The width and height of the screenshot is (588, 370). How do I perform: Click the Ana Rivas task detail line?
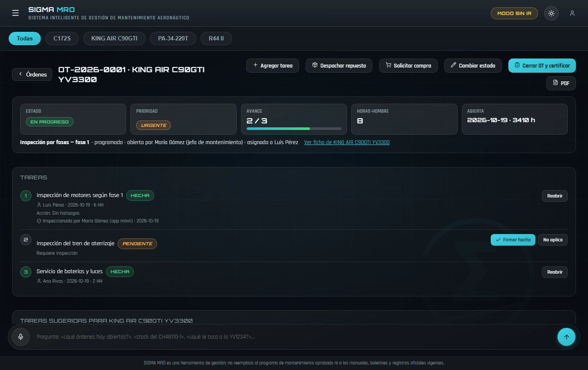[x=70, y=281]
